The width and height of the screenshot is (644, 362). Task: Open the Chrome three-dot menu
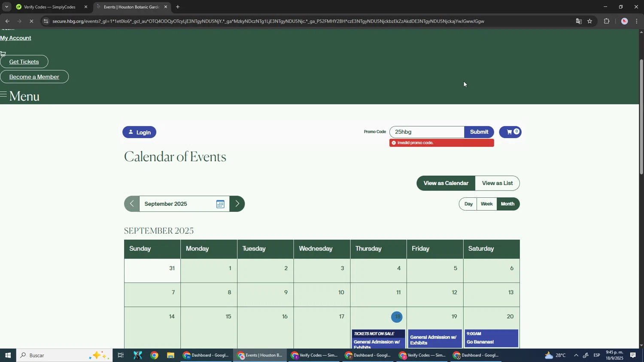(x=636, y=21)
